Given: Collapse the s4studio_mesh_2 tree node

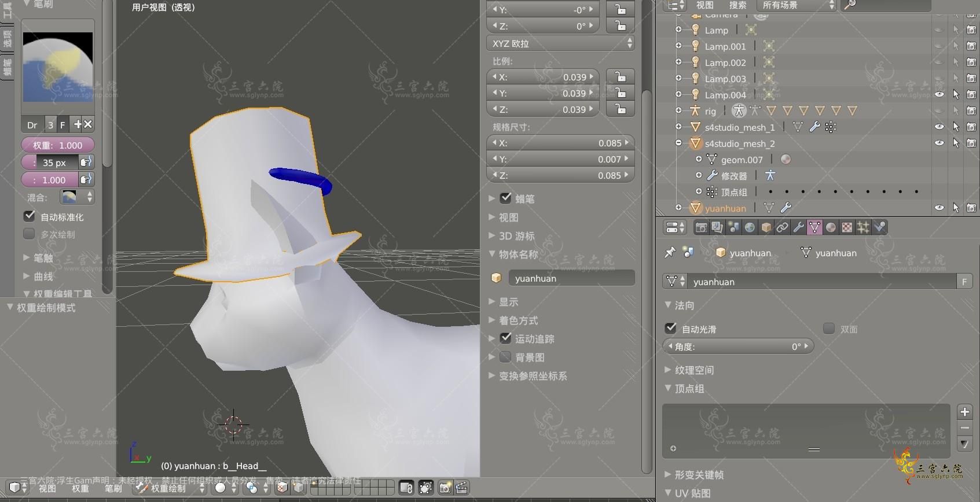Looking at the screenshot, I should pyautogui.click(x=678, y=143).
